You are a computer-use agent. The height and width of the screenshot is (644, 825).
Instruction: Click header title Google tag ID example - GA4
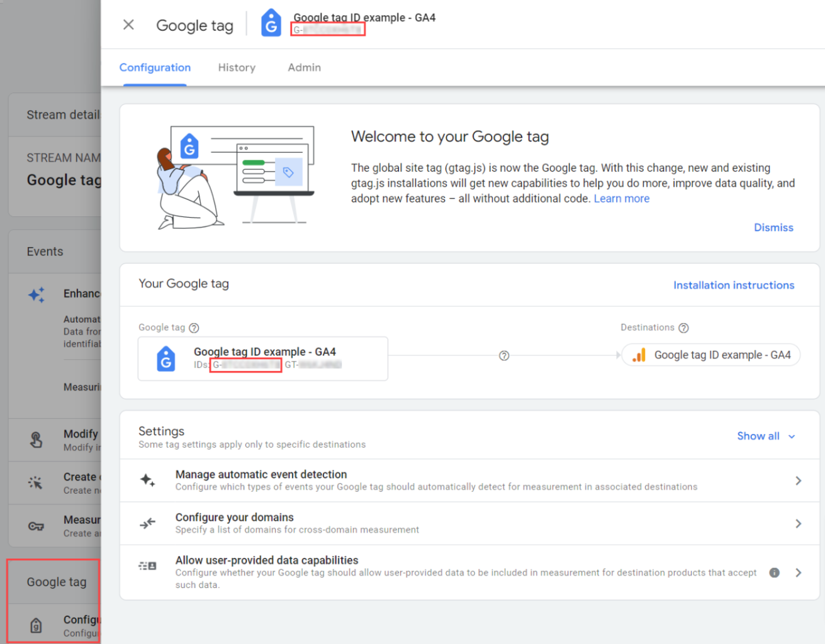[x=364, y=18]
